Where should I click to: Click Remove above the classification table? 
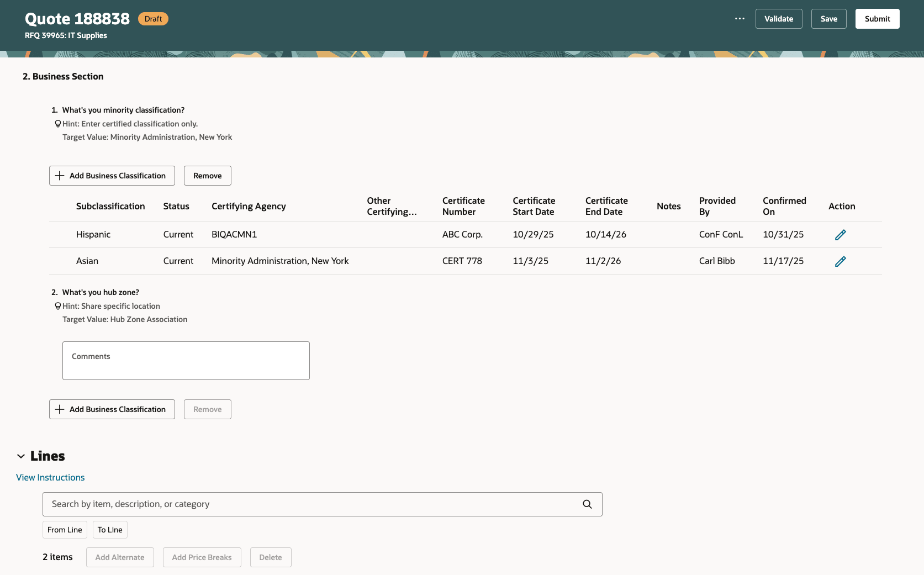207,175
